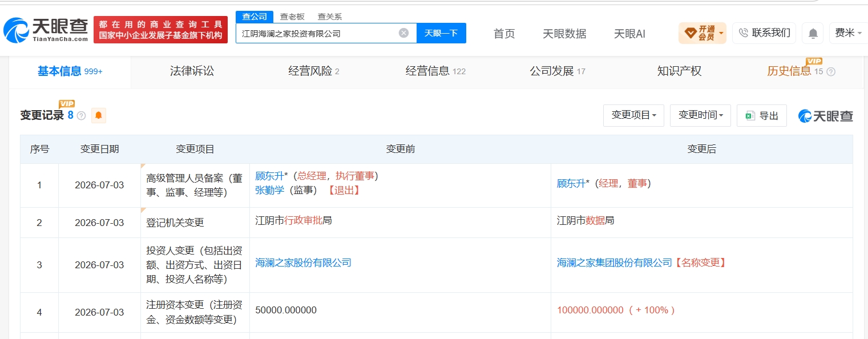
Task: Click the 100000.000000 (+100%) value
Action: pos(616,310)
